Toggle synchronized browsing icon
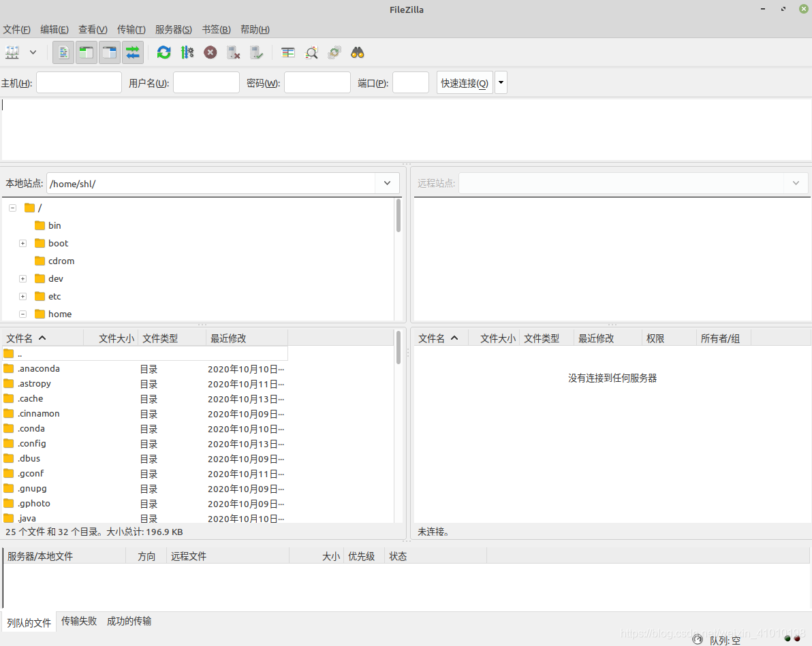 click(334, 52)
